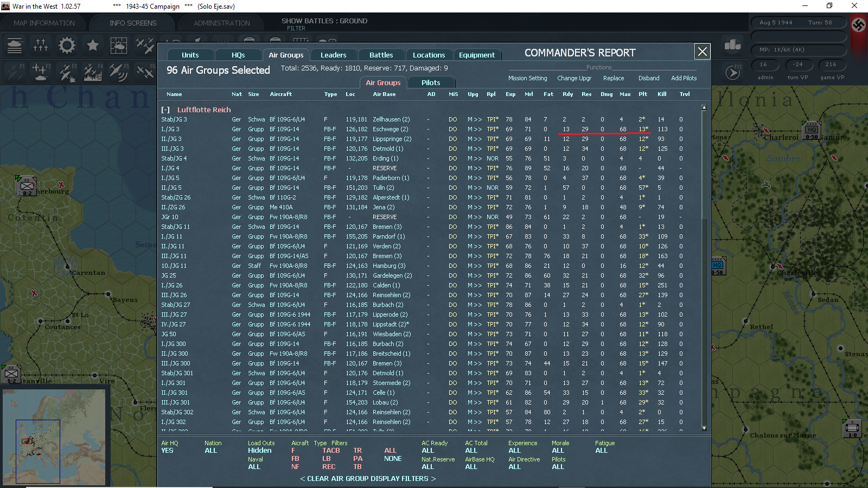Screen dimensions: 868x488
Task: Click the German side emblem icon
Action: pyautogui.click(x=859, y=24)
